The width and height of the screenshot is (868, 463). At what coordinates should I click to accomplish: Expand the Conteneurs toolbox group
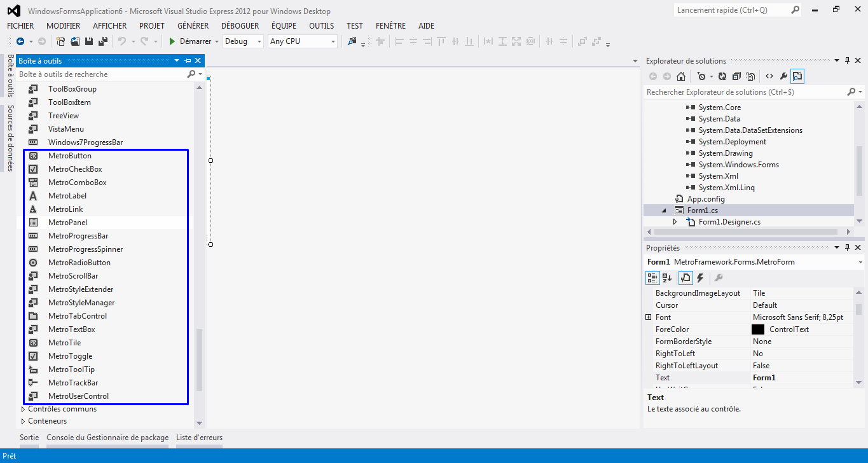coord(24,421)
